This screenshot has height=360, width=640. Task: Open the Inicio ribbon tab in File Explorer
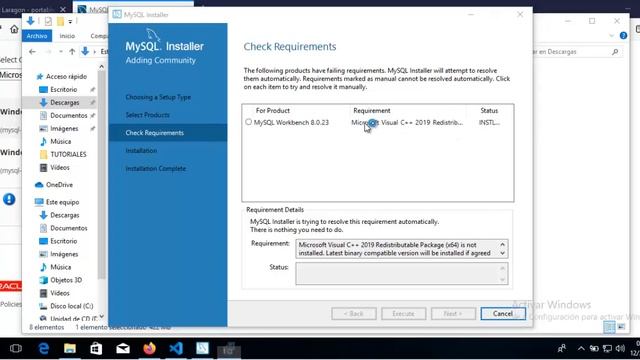coord(67,36)
